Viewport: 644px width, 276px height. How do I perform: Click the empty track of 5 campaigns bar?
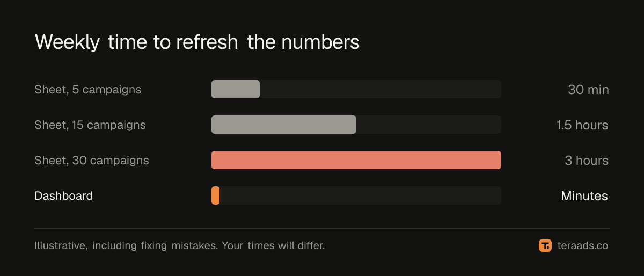tap(380, 89)
